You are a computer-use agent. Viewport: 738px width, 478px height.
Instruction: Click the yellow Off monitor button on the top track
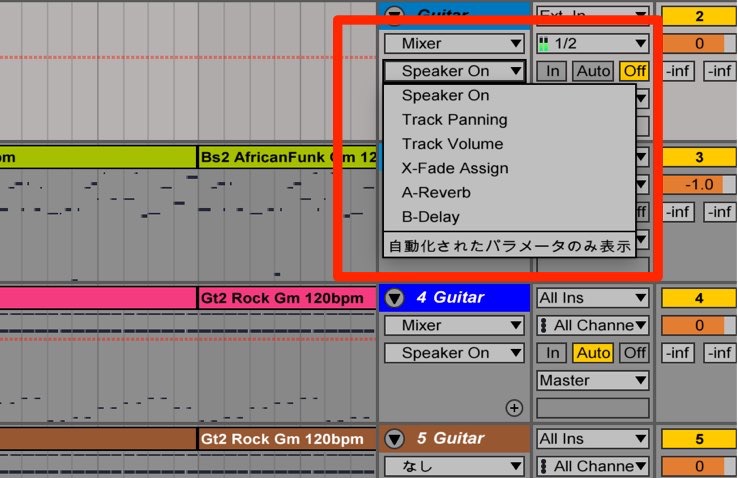point(634,71)
